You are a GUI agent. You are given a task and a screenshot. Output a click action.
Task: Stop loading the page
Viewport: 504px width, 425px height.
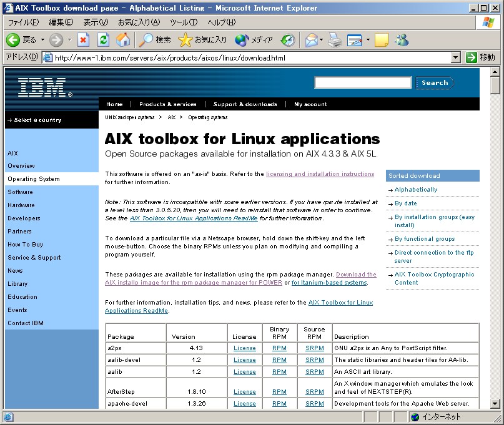tap(84, 40)
